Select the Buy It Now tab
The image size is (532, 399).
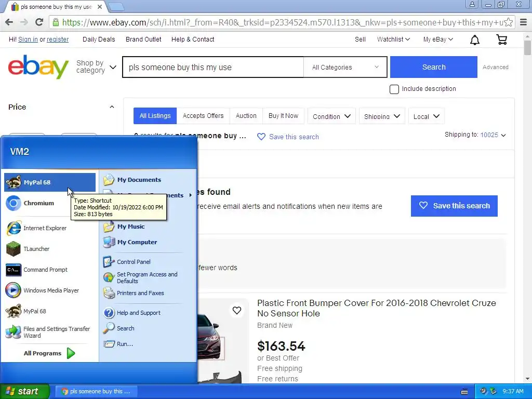[283, 116]
